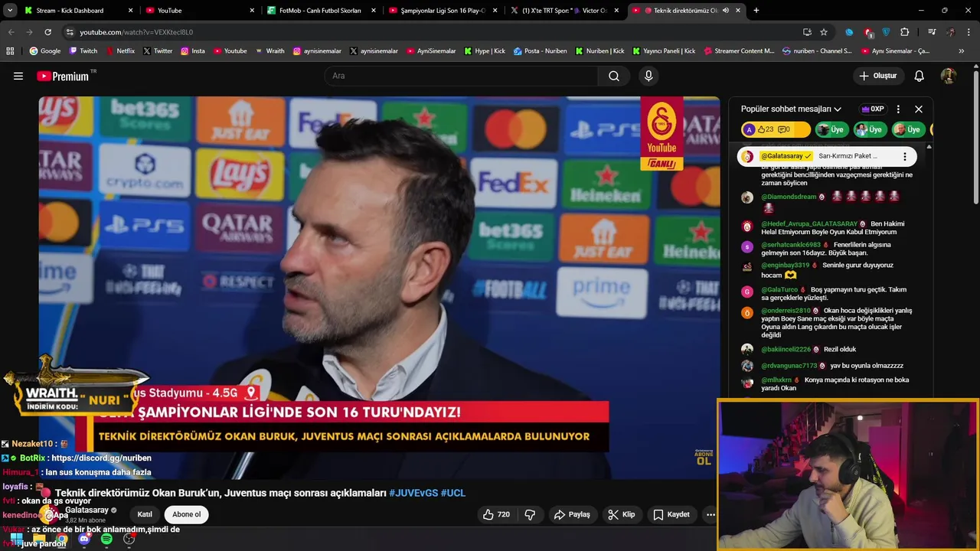Open the OBS taskbar icon

(x=129, y=540)
